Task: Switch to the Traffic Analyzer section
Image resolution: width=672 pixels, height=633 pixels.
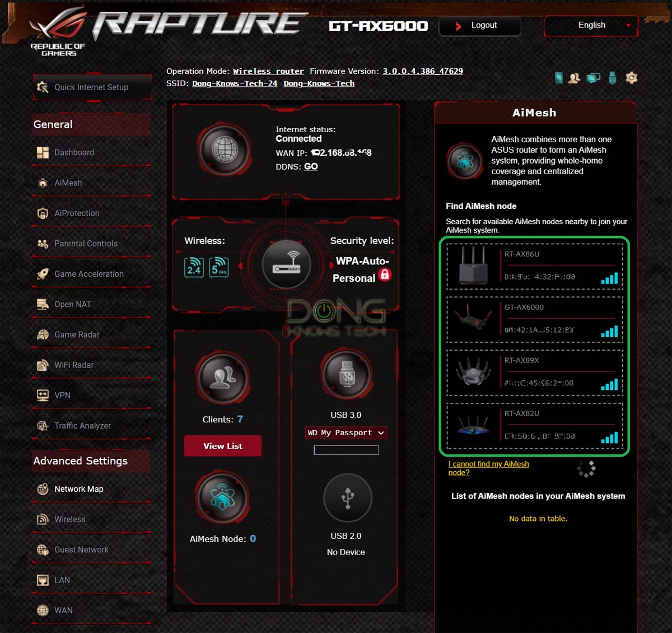Action: (x=83, y=426)
